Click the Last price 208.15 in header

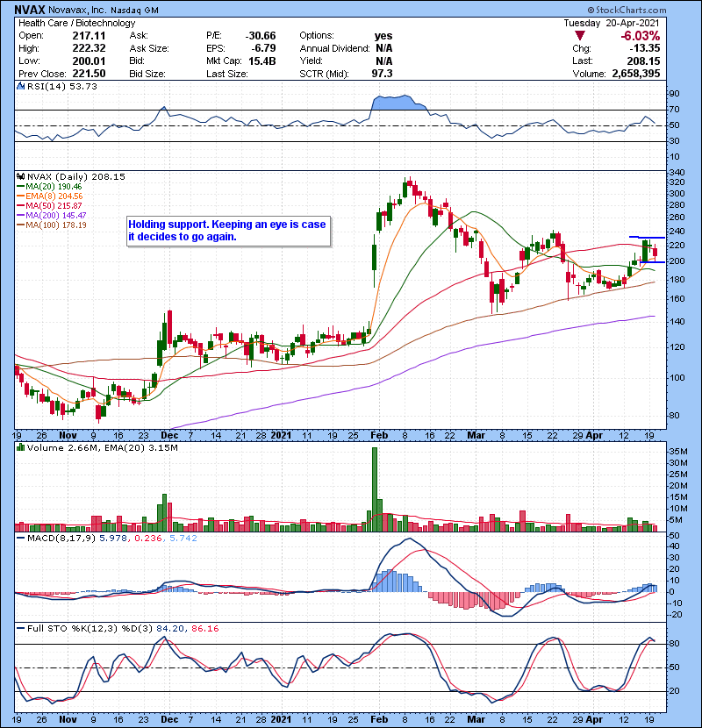[643, 61]
